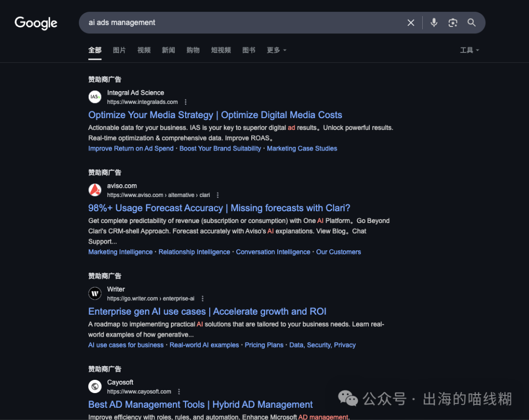Open 'Best AD Management Tools' headline
Image resolution: width=529 pixels, height=420 pixels.
click(200, 404)
